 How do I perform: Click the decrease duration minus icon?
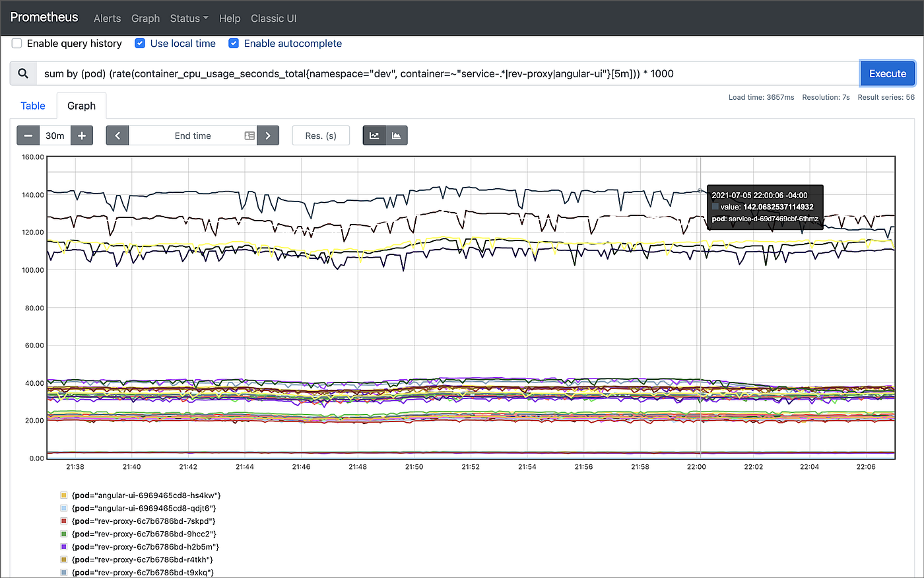pos(28,135)
